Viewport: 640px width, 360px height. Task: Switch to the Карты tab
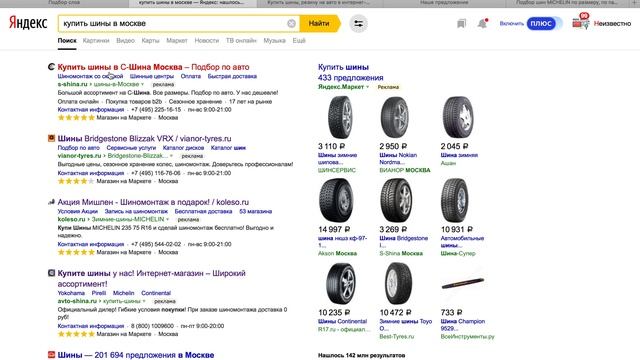(150, 41)
